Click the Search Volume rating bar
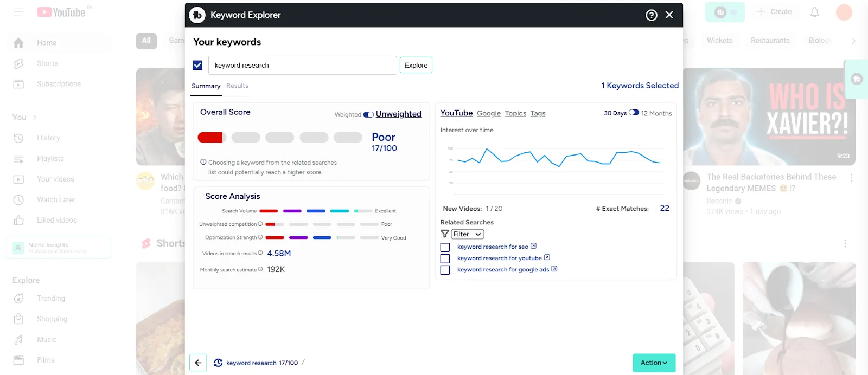 point(316,211)
